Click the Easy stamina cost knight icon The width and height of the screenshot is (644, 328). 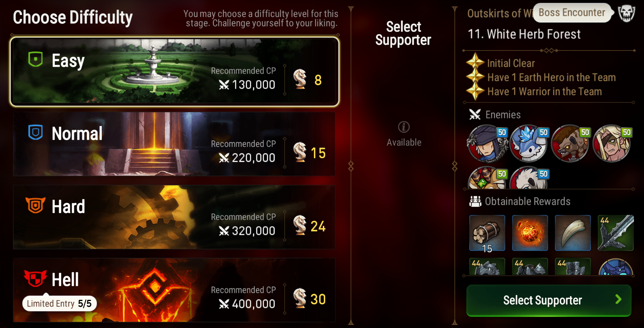click(300, 79)
